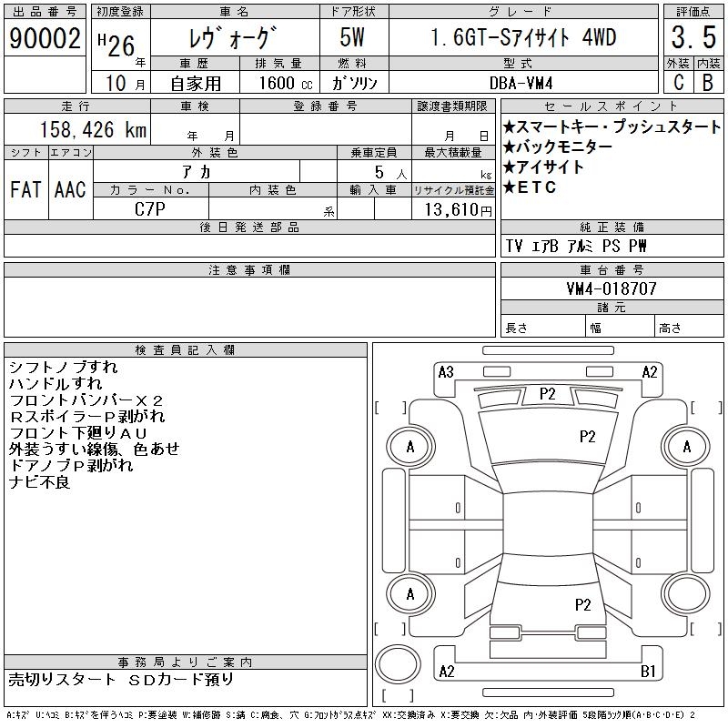
Task: Click recycle deposit 13,610円
Action: 458,210
